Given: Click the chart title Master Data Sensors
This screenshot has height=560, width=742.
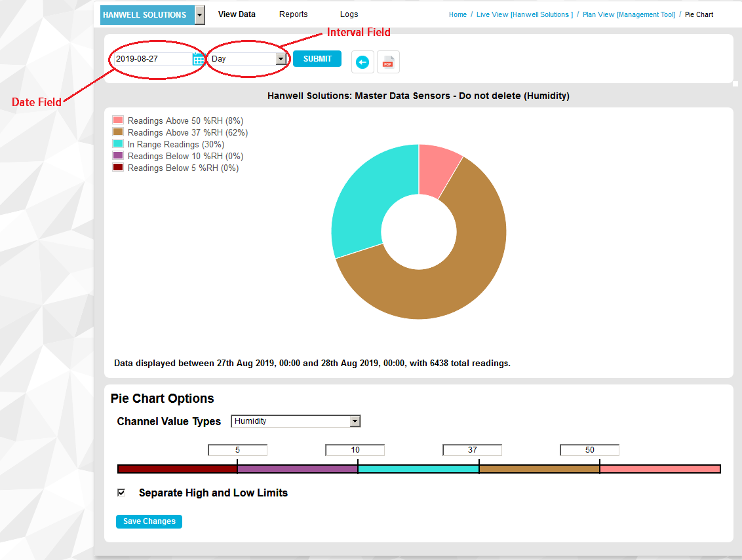Looking at the screenshot, I should [x=418, y=96].
